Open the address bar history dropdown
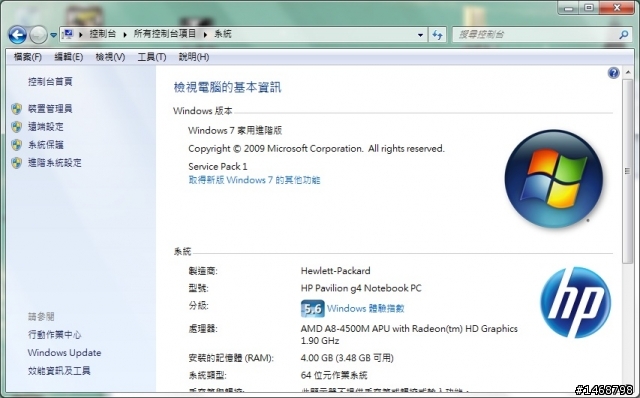 pyautogui.click(x=420, y=35)
